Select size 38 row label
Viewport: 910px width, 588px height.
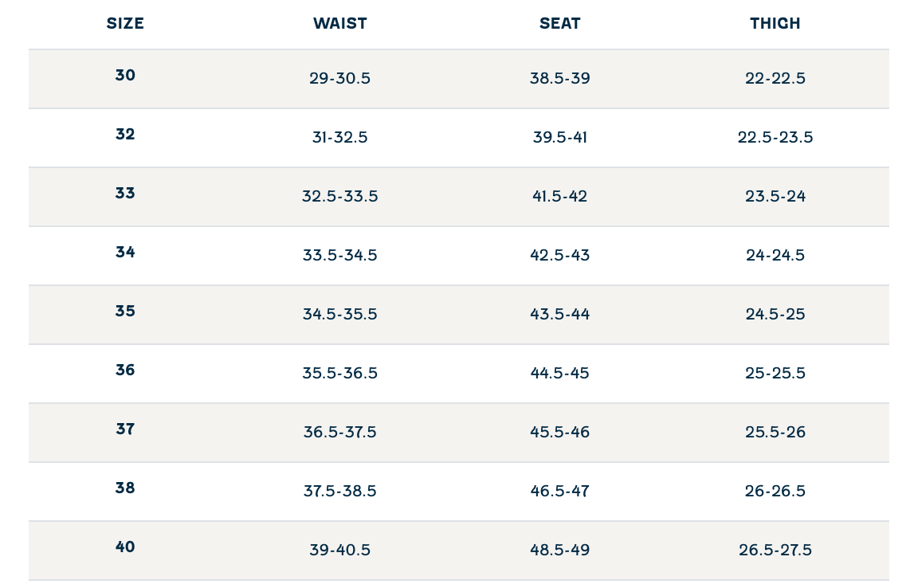click(x=125, y=488)
